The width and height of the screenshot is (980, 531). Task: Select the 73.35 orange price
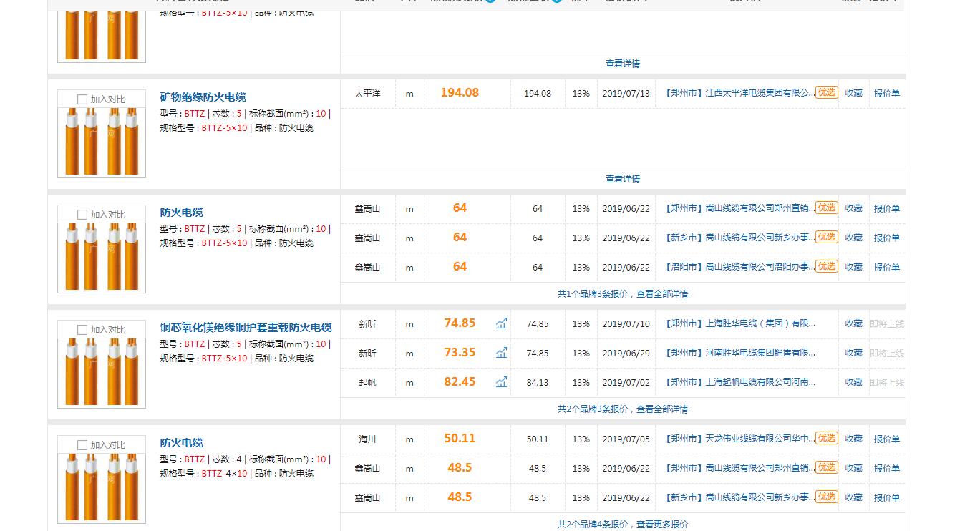[460, 352]
